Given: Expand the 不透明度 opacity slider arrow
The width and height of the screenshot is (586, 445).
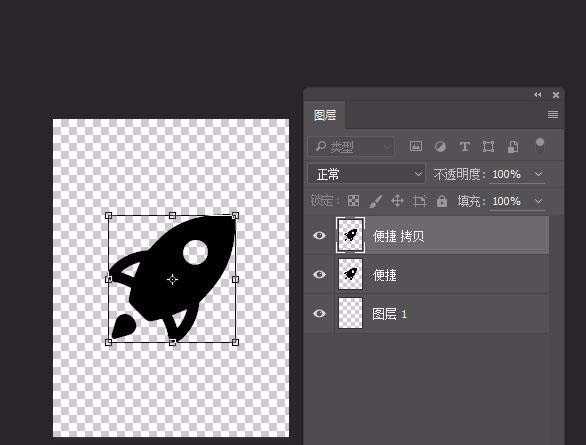Looking at the screenshot, I should pos(539,174).
